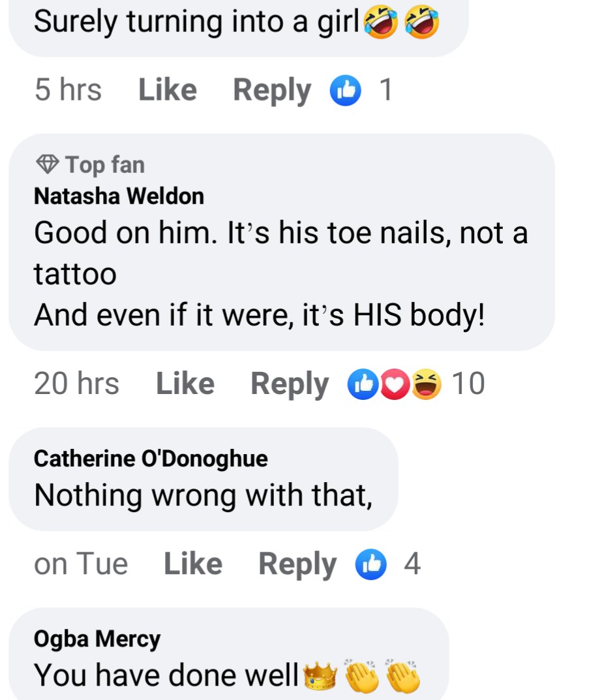Image resolution: width=604 pixels, height=700 pixels.
Task: Open Ogba Mercy's profile
Action: [97, 639]
